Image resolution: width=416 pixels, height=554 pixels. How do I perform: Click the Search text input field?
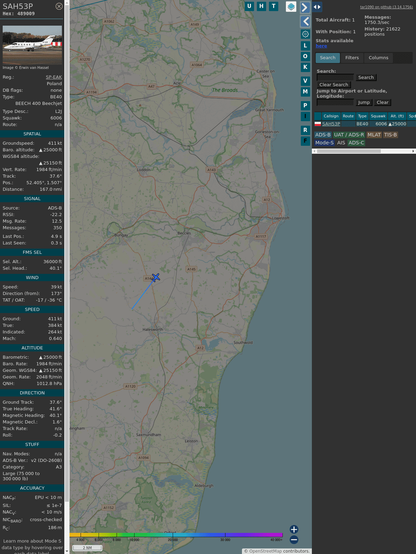click(x=335, y=77)
